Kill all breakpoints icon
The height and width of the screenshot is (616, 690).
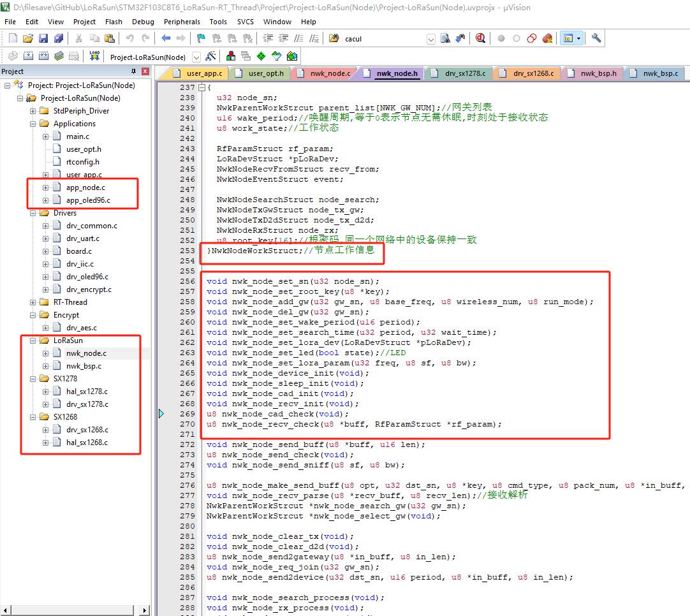(x=547, y=38)
